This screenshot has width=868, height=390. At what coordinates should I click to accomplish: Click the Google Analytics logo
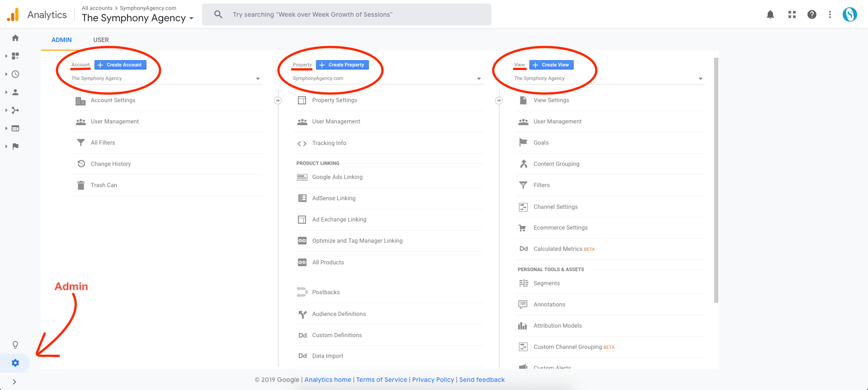coord(13,14)
